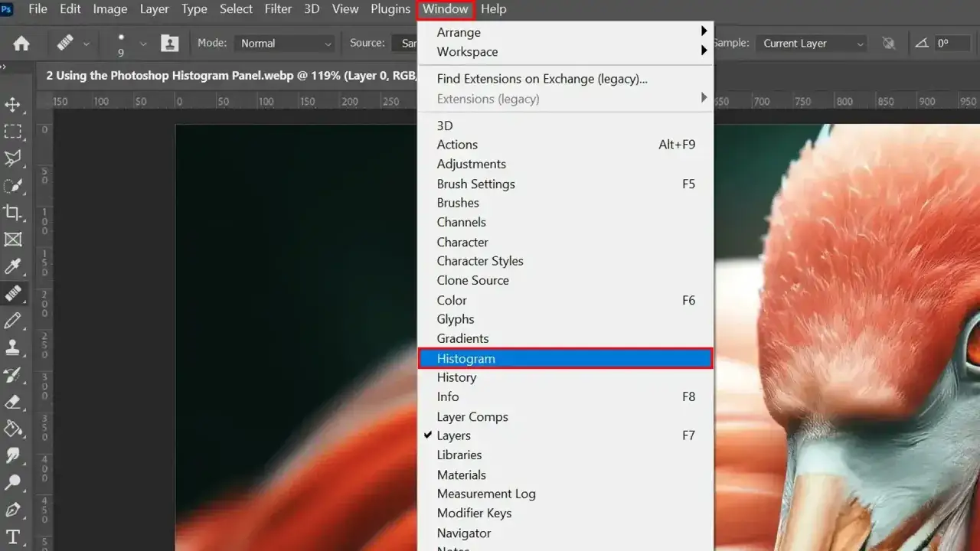Close the open Window menu

(x=446, y=9)
